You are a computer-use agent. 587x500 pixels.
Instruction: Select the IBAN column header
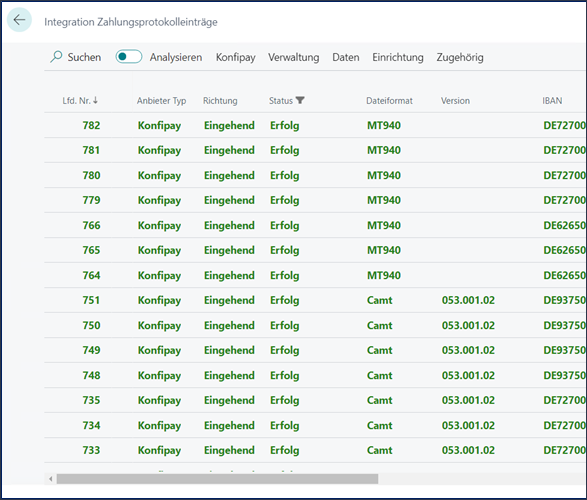pyautogui.click(x=552, y=101)
